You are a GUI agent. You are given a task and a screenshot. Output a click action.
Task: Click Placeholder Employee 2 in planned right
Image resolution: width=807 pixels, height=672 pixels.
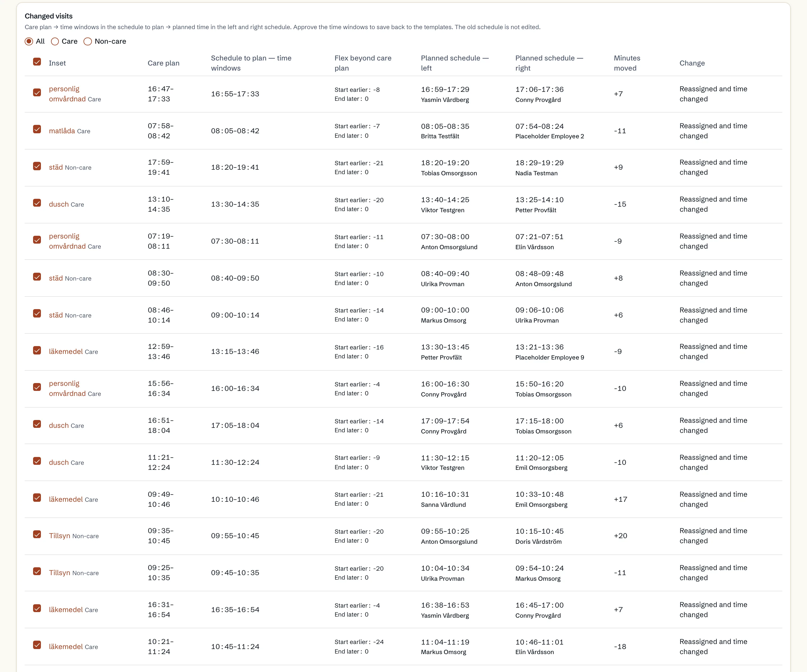click(549, 136)
